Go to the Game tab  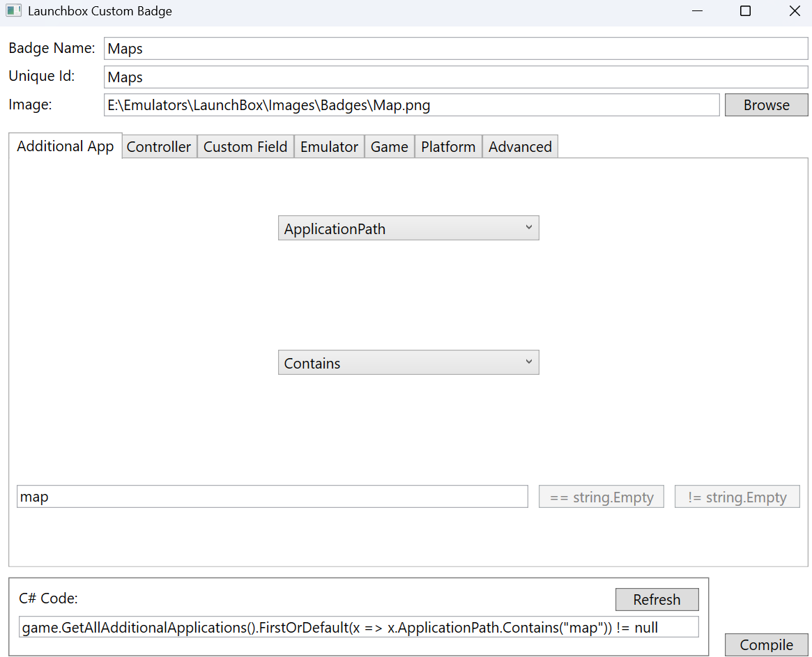click(x=389, y=147)
